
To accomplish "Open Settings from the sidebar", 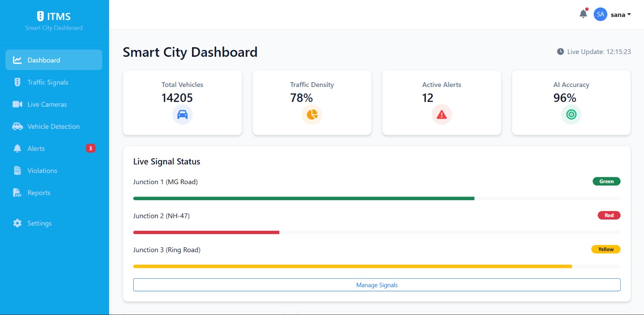I will (54, 223).
